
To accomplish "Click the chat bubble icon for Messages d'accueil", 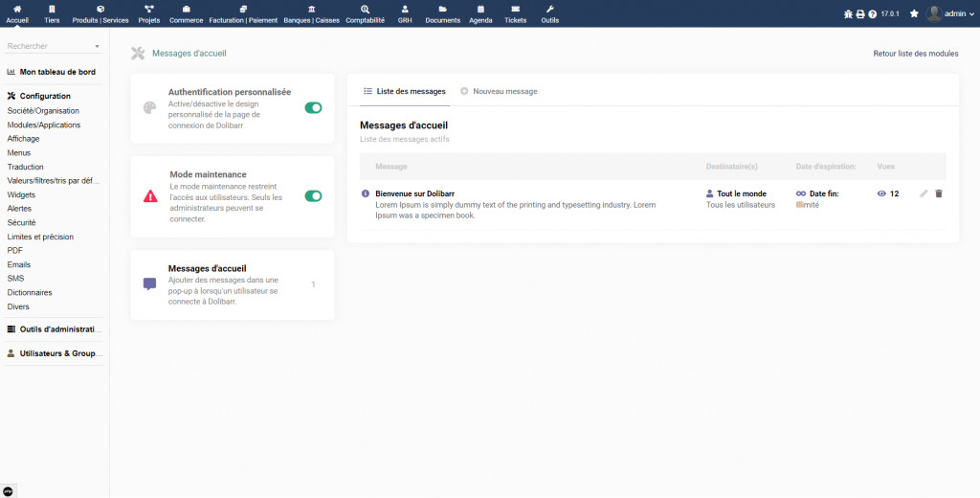I will (x=149, y=284).
